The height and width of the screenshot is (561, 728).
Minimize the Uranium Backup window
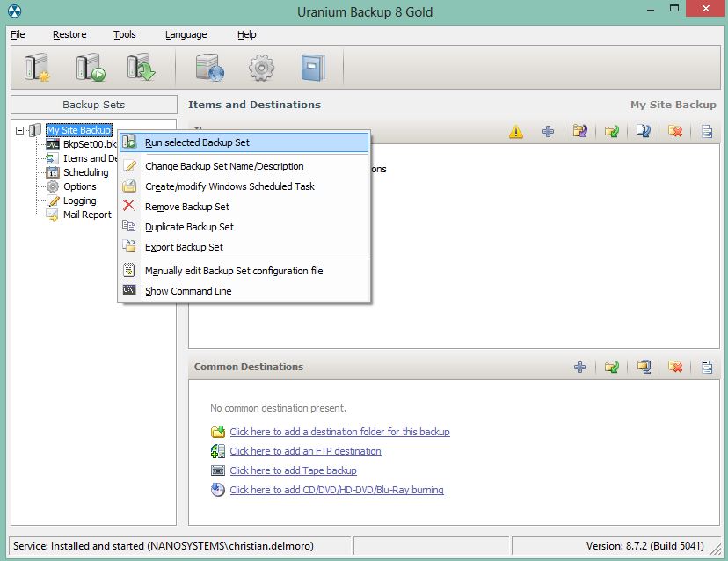[651, 10]
